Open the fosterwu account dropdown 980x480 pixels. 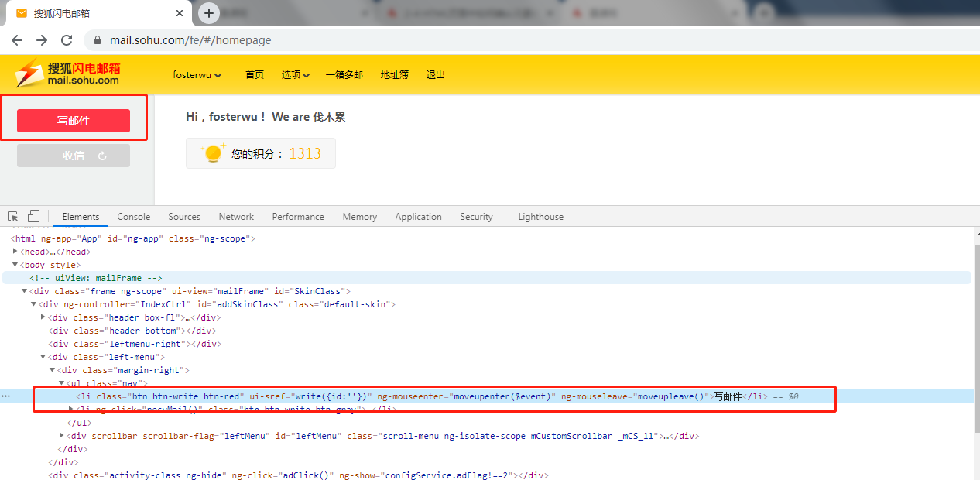click(x=197, y=75)
